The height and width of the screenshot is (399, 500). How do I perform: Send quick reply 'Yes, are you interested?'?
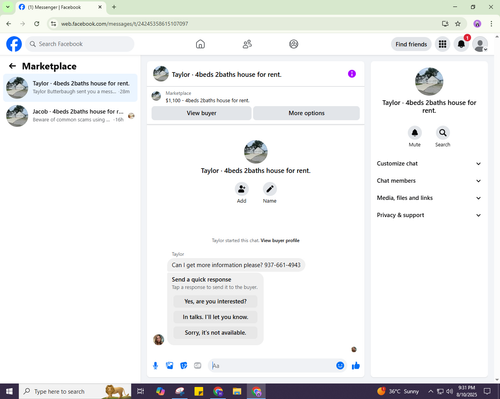click(x=215, y=301)
